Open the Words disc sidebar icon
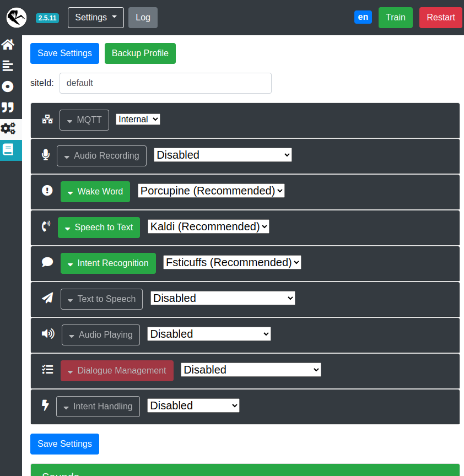 (x=8, y=86)
